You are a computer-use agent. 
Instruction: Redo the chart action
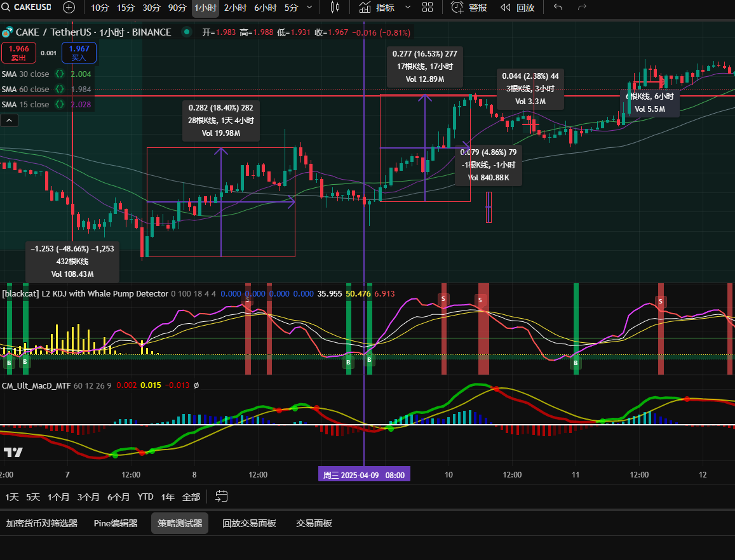pyautogui.click(x=582, y=8)
